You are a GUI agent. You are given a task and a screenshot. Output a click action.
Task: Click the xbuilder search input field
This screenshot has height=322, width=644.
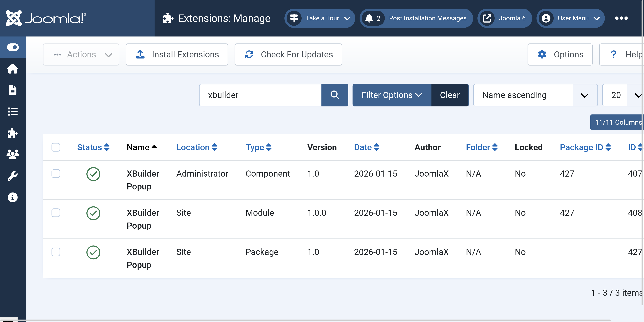(x=260, y=95)
